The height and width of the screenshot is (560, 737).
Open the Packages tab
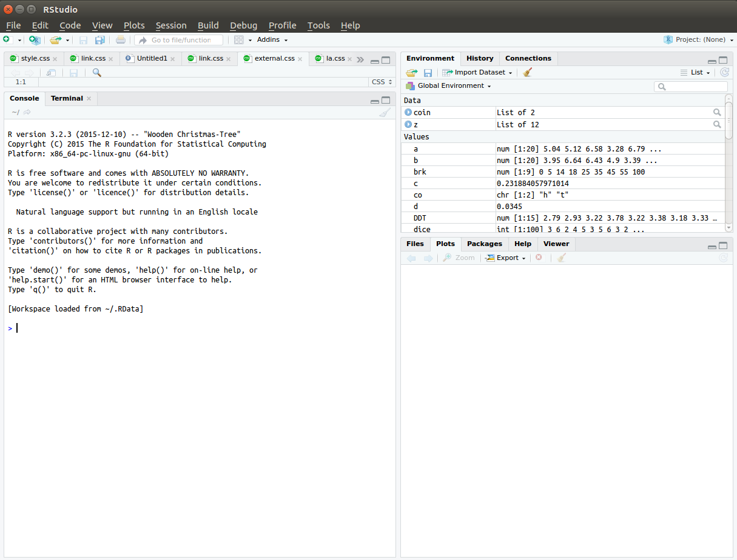pos(484,244)
